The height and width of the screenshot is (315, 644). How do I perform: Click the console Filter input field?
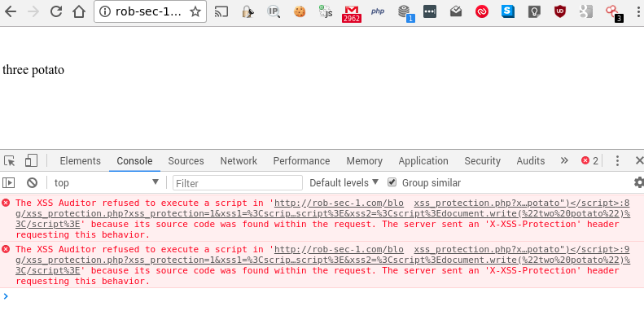[238, 183]
